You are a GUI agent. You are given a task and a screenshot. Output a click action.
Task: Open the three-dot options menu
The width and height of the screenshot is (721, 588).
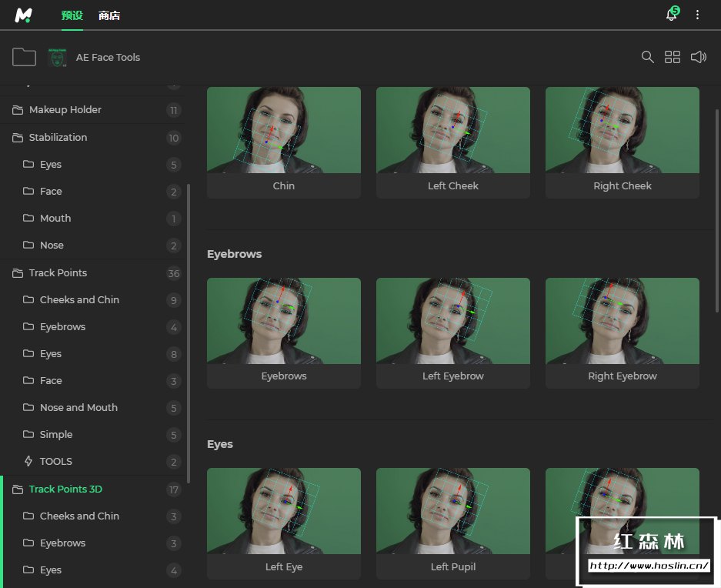click(698, 15)
